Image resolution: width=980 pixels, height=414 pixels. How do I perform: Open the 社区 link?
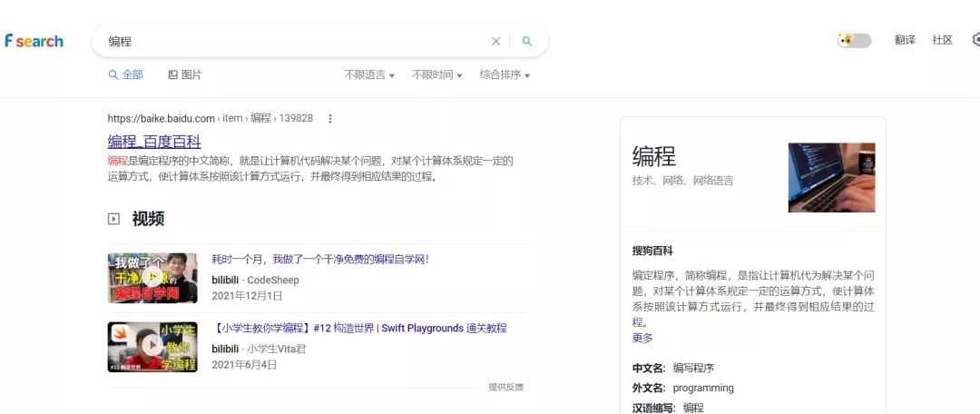coord(942,40)
